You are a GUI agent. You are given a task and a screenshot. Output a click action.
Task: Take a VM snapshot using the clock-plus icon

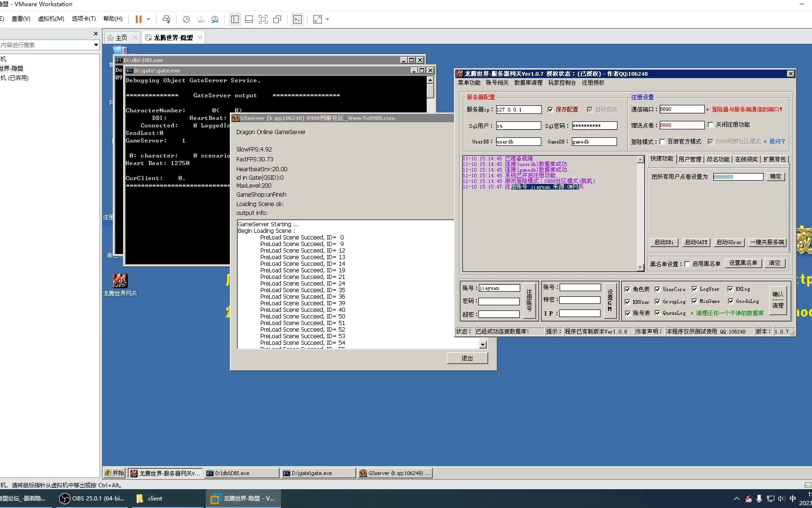point(186,19)
